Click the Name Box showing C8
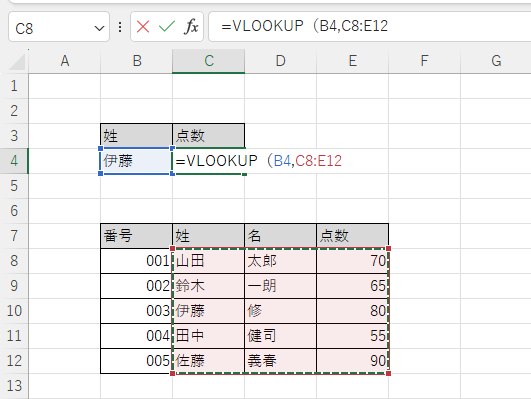The width and height of the screenshot is (531, 399). [x=59, y=27]
